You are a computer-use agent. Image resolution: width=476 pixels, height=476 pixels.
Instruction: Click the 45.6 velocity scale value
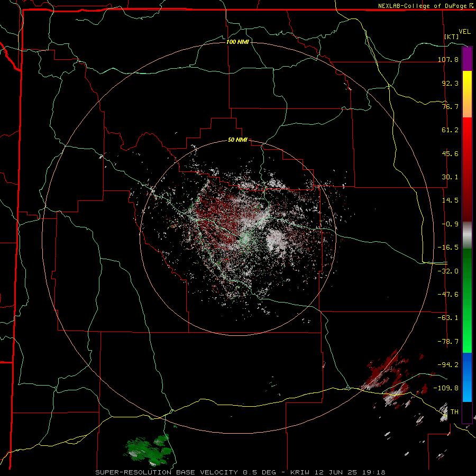click(x=450, y=153)
